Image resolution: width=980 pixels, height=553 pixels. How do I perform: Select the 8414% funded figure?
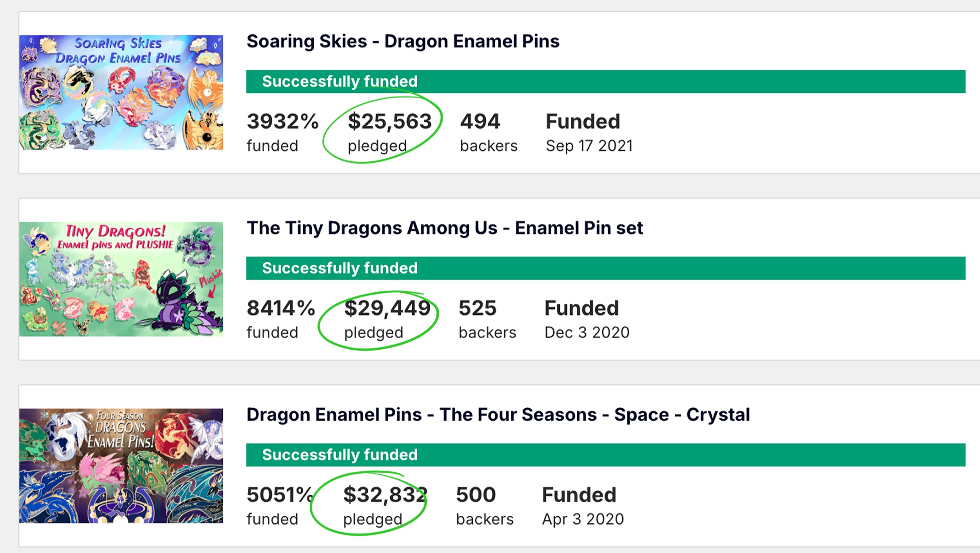click(281, 308)
